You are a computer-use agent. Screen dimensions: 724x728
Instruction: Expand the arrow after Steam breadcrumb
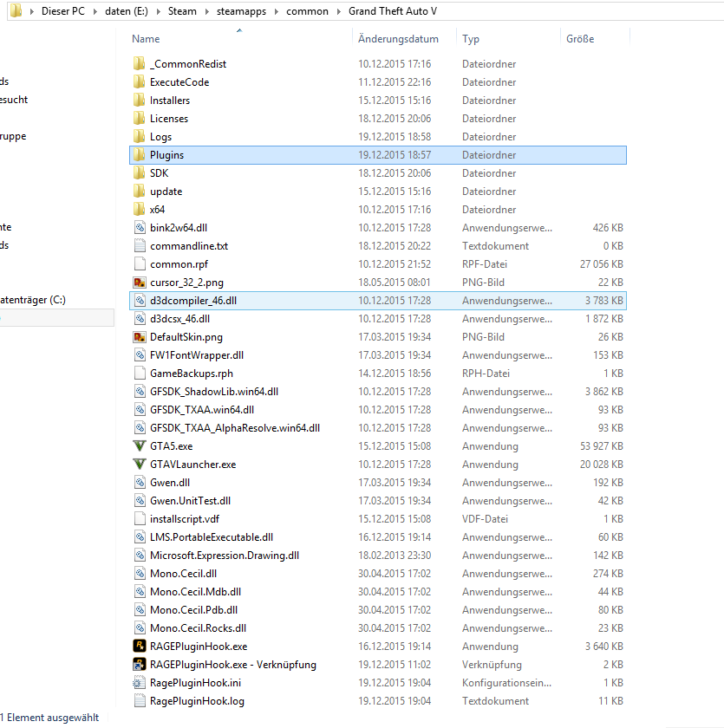pos(206,11)
